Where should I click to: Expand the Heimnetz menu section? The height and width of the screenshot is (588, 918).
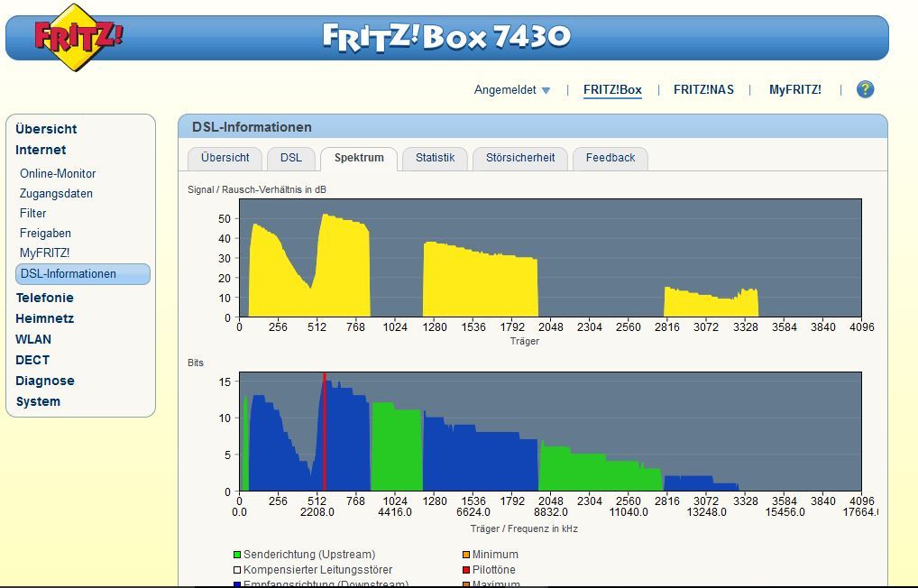44,318
